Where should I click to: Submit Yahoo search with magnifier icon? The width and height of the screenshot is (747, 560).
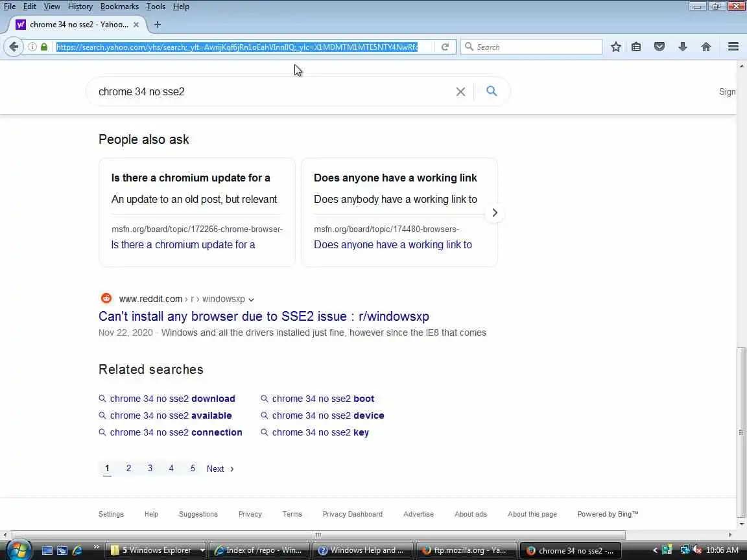492,91
